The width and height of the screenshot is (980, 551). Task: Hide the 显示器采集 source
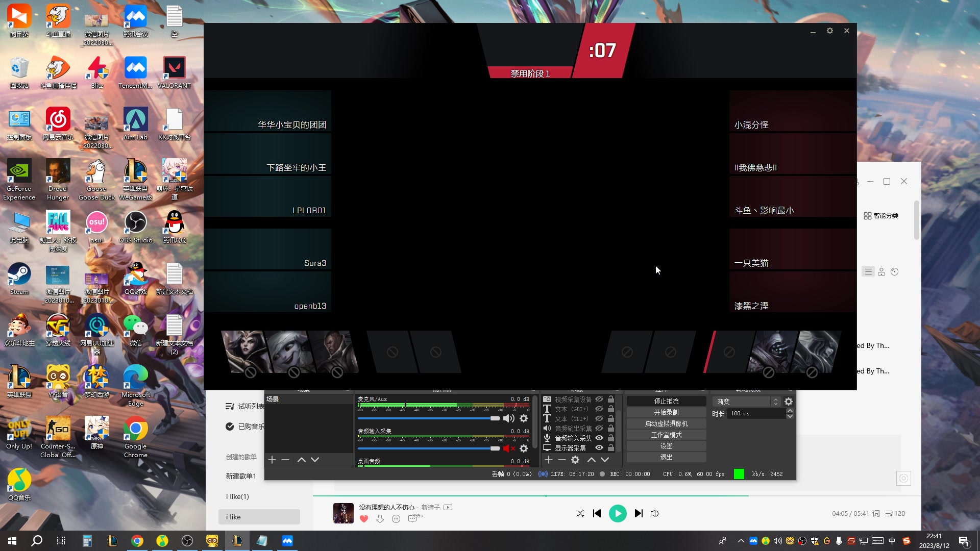(599, 448)
